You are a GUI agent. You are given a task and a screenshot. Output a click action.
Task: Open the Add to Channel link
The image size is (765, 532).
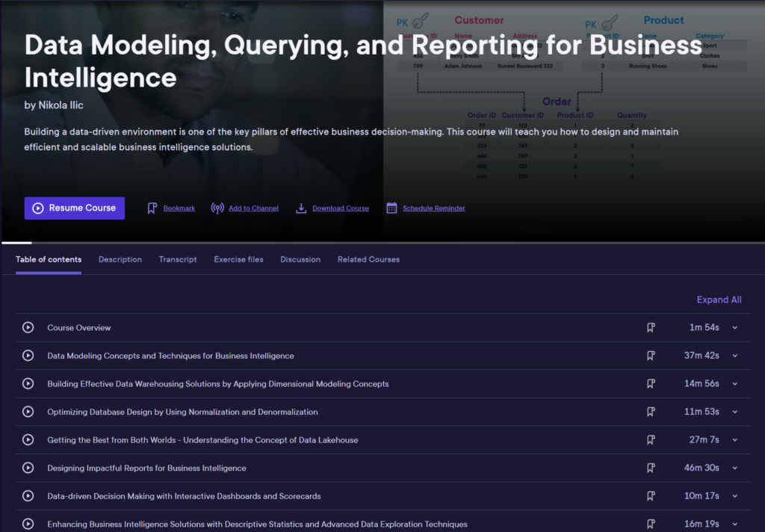pos(254,208)
